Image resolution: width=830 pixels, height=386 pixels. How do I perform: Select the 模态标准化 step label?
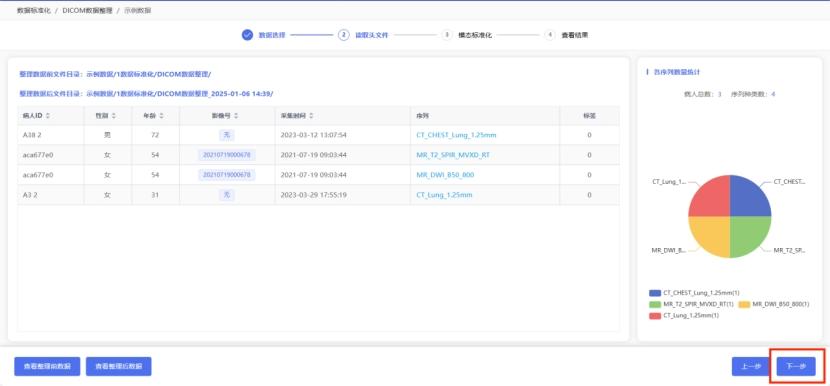475,35
